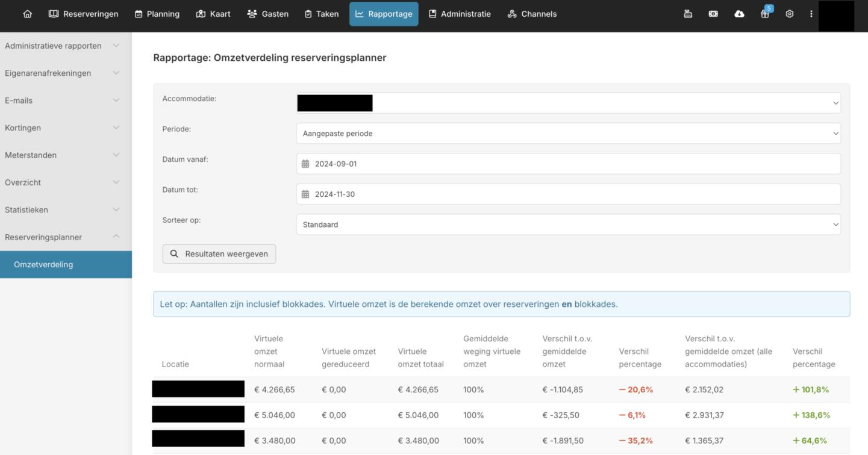Open the three-dot more options menu

point(811,14)
